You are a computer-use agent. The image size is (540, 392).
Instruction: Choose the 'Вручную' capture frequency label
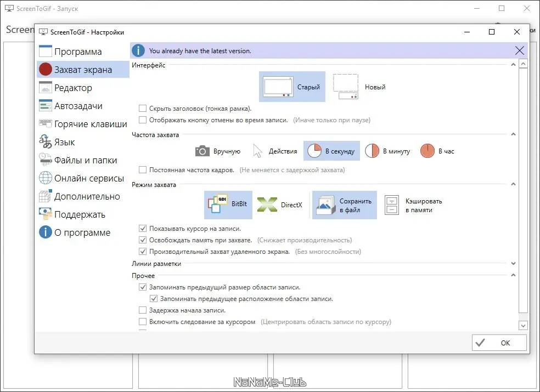227,151
